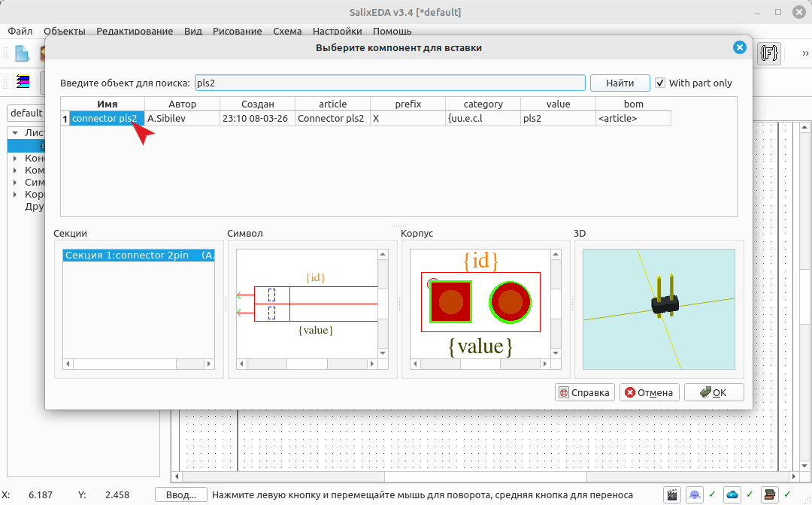Screen dimensions: 812x505
Task: Click the <article> bom cell
Action: [633, 119]
